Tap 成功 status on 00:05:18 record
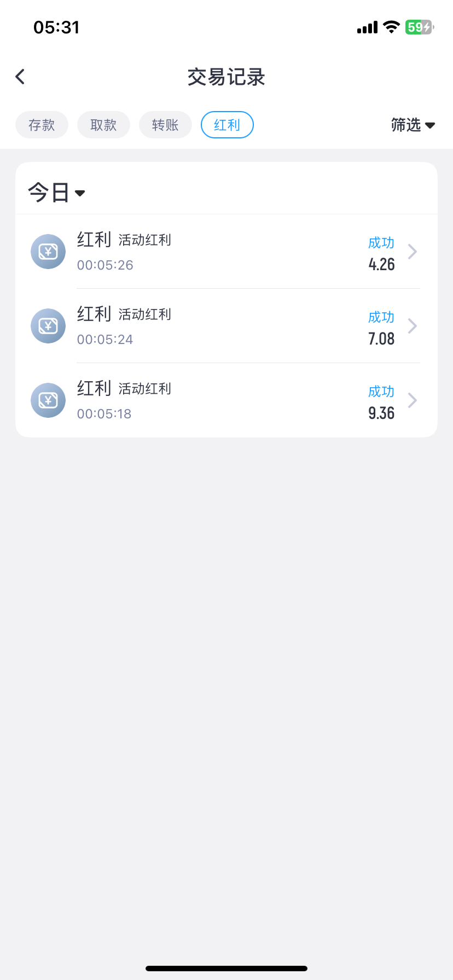453x980 pixels. (381, 391)
